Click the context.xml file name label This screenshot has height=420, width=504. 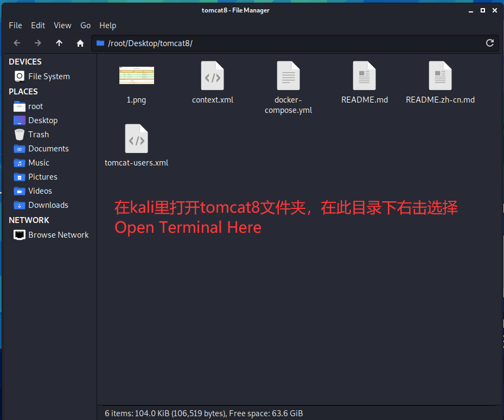[x=213, y=100]
